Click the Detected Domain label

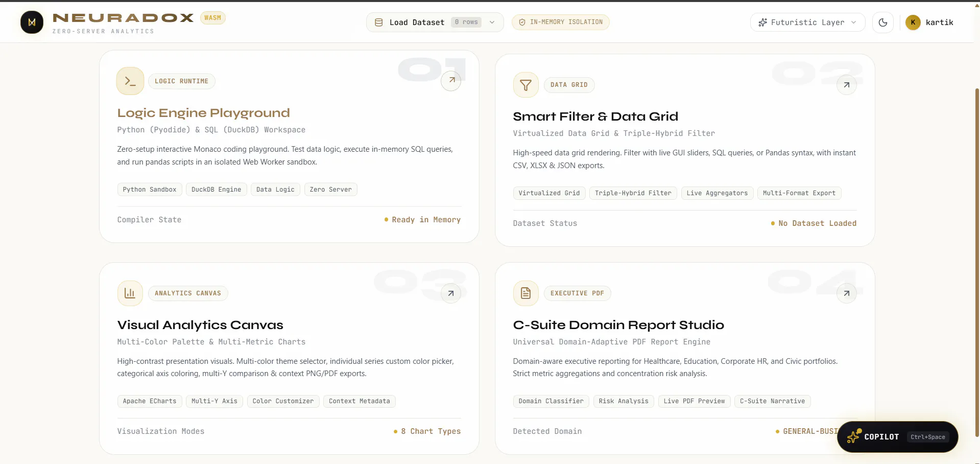(547, 431)
